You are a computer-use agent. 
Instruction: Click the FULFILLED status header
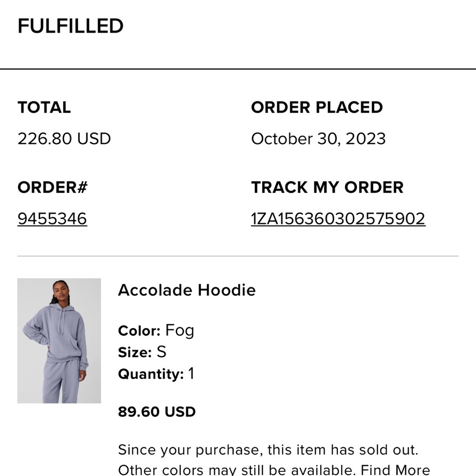(x=70, y=26)
